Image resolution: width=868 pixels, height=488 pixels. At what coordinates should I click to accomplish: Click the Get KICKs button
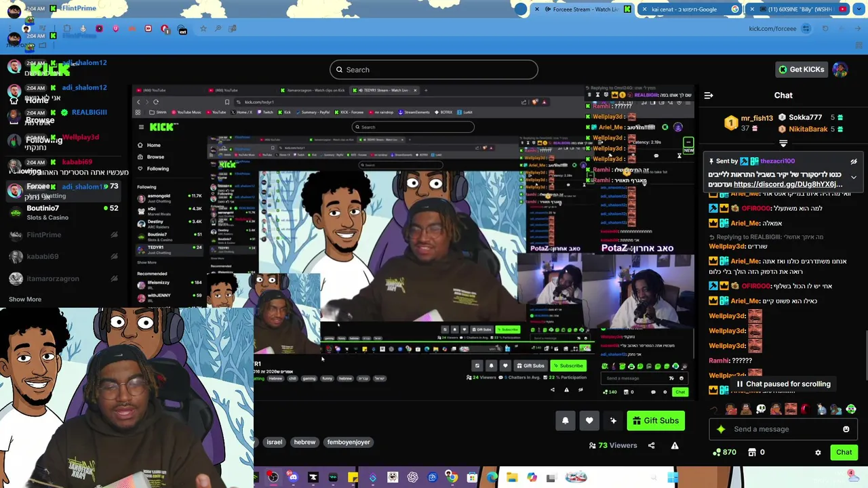801,69
